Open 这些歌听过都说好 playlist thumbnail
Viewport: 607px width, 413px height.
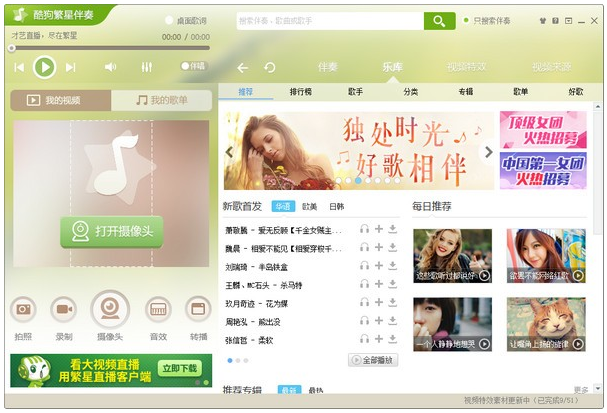point(452,256)
